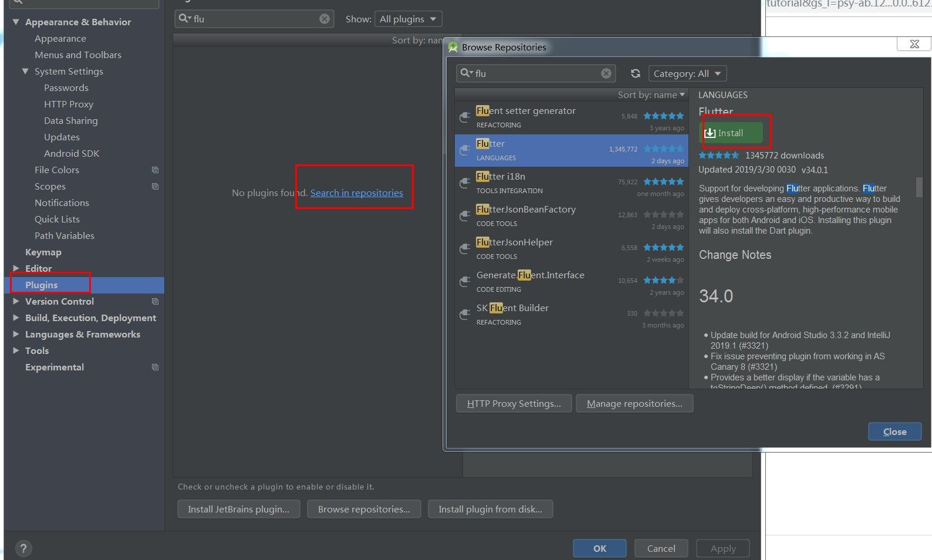Select Plugins in the settings sidebar
The image size is (932, 560).
(x=42, y=285)
